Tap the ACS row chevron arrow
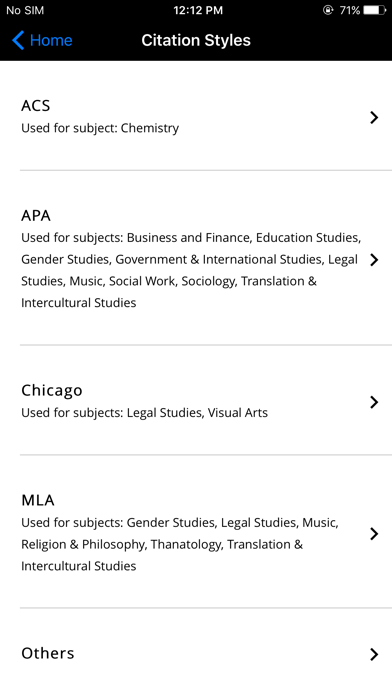This screenshot has height=696, width=392. [374, 118]
